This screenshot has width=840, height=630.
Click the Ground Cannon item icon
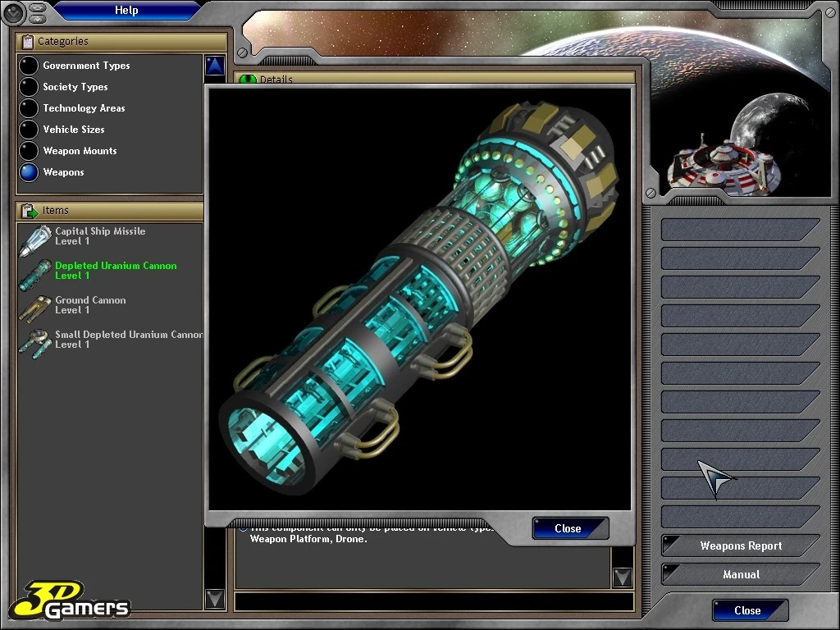click(x=34, y=309)
